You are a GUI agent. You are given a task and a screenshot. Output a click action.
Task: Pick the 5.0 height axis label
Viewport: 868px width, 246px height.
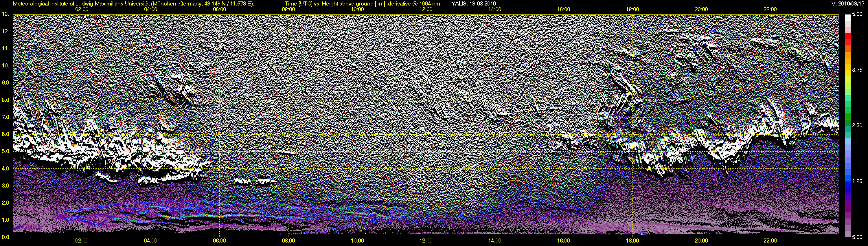5,151
